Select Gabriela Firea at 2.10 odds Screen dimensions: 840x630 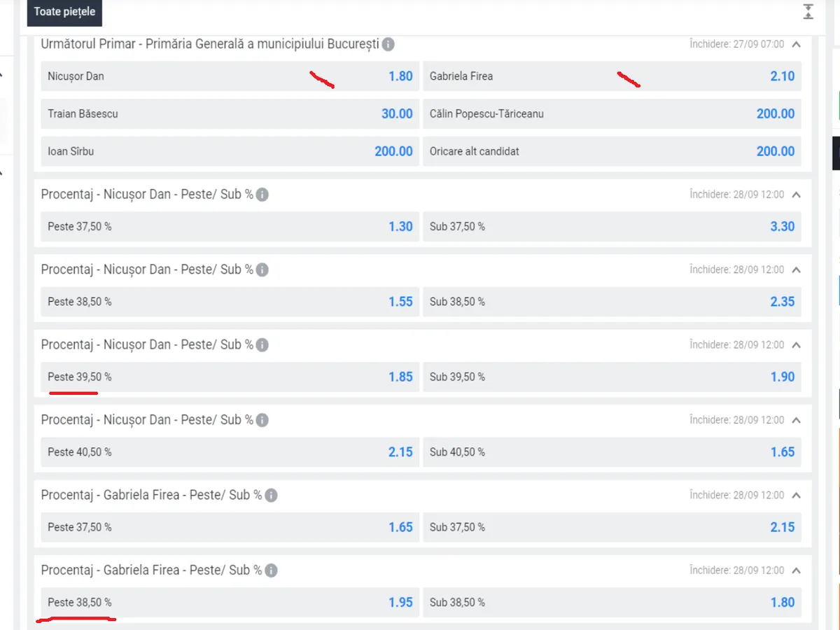click(x=611, y=76)
